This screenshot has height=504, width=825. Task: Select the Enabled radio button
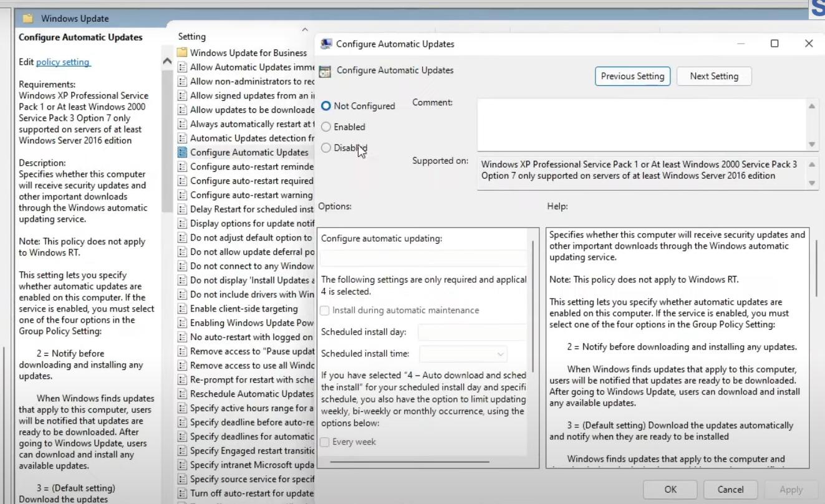(326, 127)
